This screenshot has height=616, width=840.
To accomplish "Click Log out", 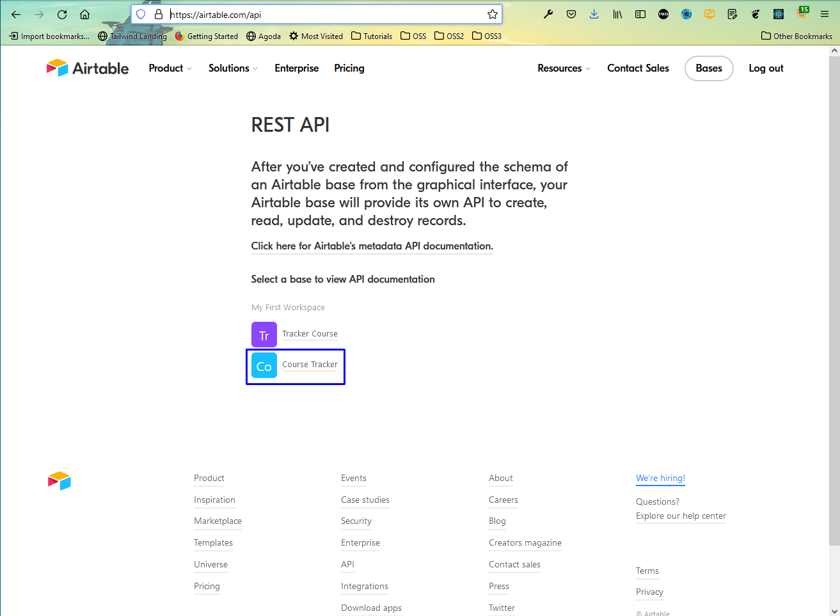I will [766, 68].
